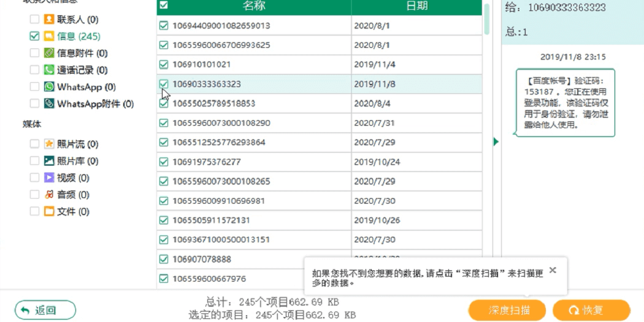This screenshot has height=322, width=644.
Task: Click the 信息 messages icon
Action: pyautogui.click(x=49, y=36)
